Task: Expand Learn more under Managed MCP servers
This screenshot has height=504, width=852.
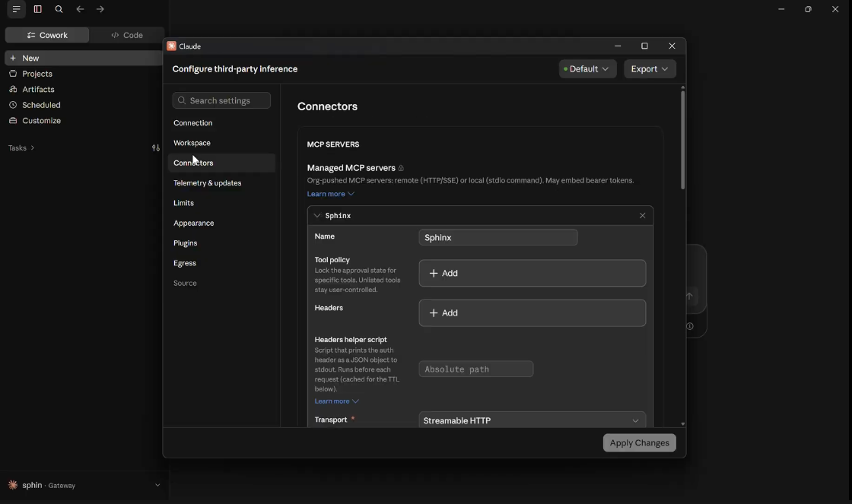Action: click(x=330, y=194)
